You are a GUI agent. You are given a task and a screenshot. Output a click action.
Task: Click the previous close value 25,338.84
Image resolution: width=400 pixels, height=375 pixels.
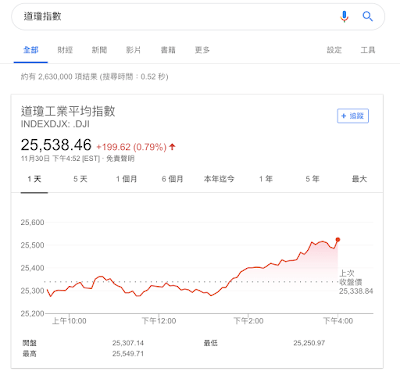(356, 291)
